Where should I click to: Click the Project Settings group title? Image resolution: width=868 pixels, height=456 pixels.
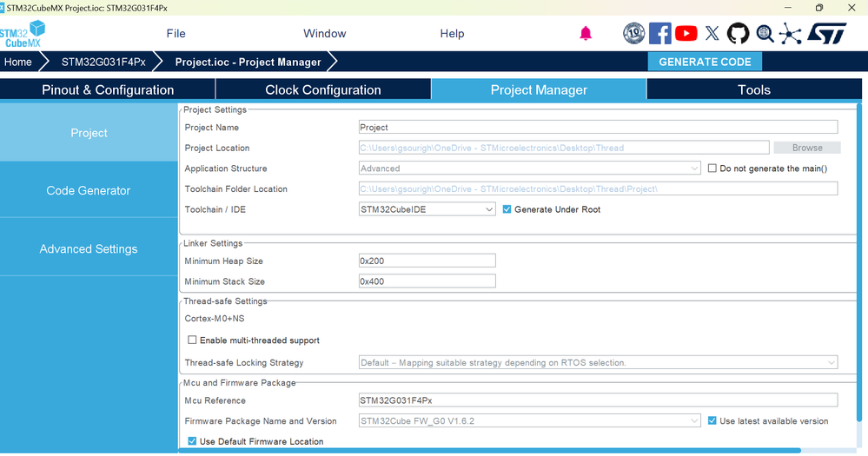tap(215, 109)
